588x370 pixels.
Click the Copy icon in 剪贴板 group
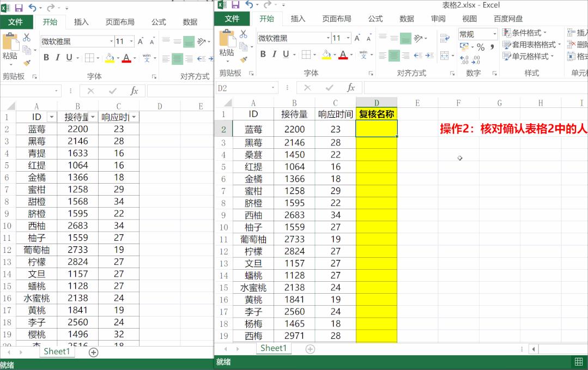(244, 47)
